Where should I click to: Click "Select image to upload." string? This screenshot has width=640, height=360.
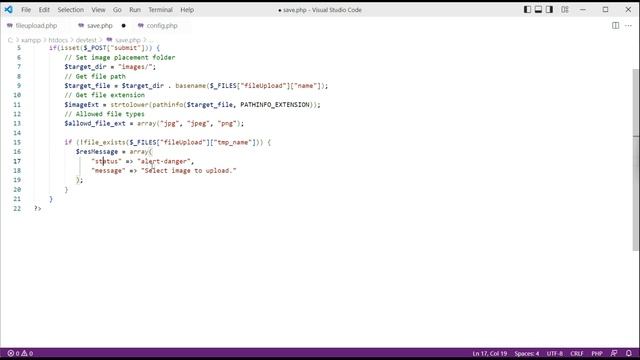(189, 171)
